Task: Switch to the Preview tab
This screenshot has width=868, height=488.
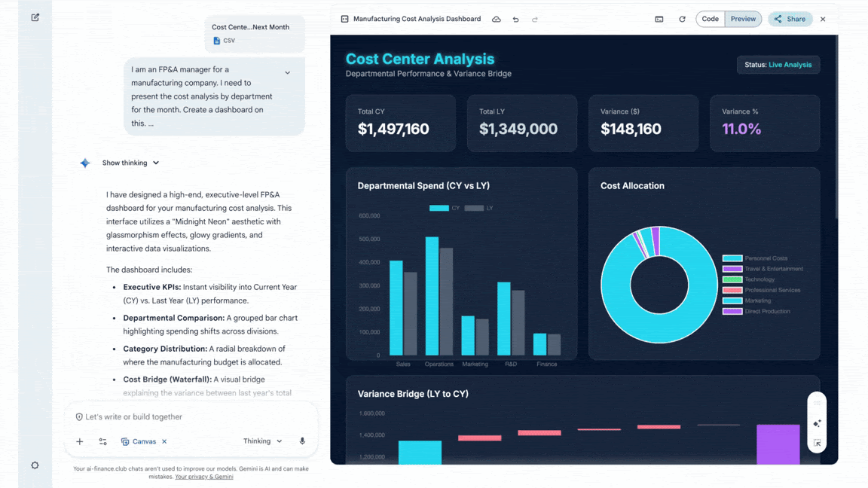Action: (743, 19)
